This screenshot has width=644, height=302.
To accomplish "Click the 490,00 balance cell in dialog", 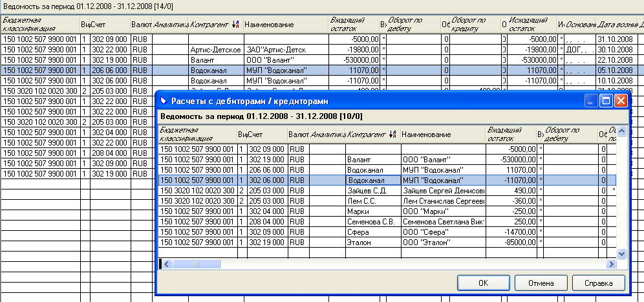I will coord(511,191).
